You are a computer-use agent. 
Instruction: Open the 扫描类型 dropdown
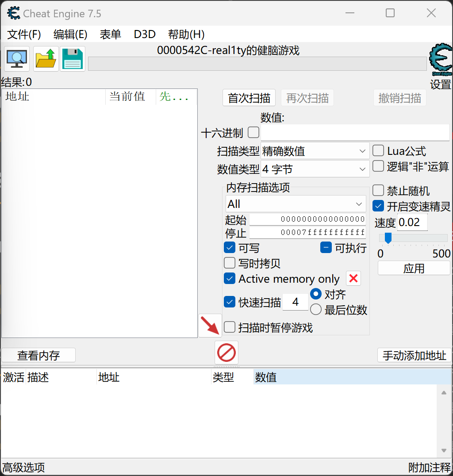(315, 151)
